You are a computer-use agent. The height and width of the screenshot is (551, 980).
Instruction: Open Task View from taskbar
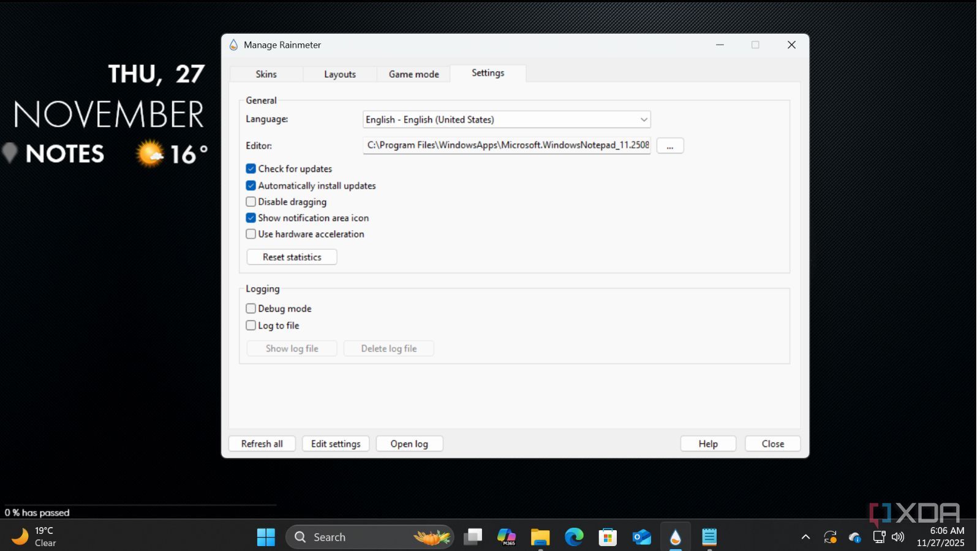(473, 537)
